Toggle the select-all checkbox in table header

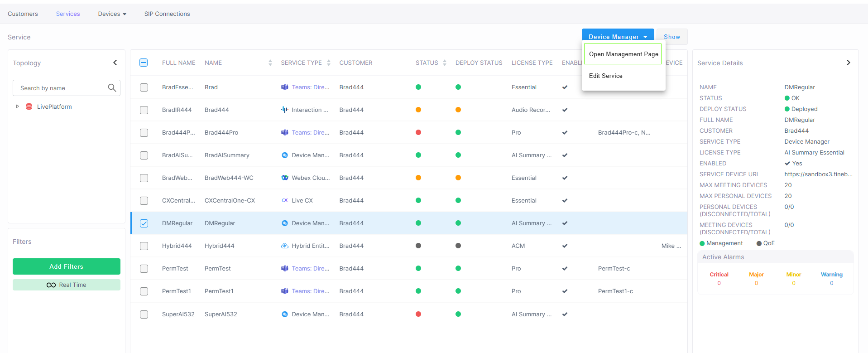point(144,63)
